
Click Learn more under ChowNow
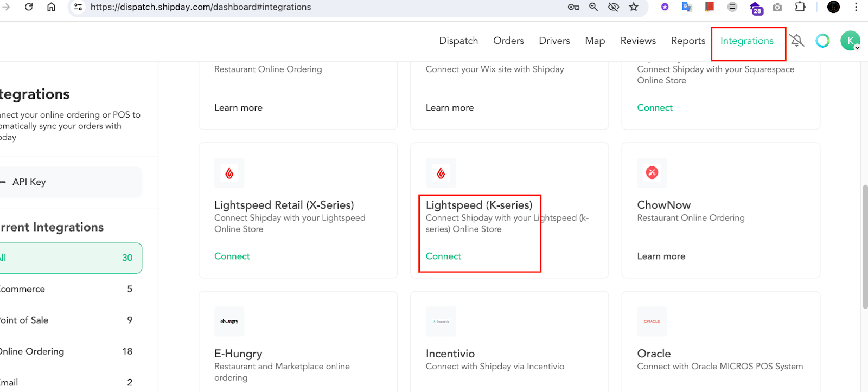(661, 256)
